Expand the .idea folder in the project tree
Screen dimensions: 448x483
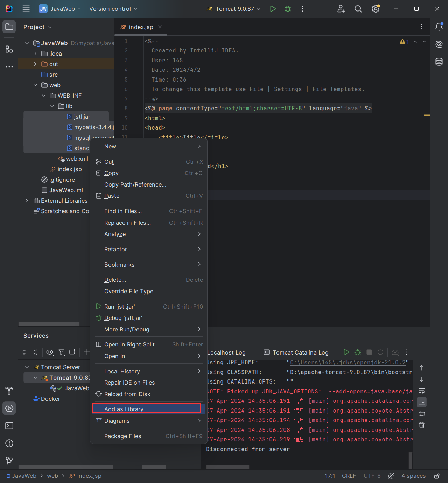[x=35, y=54]
